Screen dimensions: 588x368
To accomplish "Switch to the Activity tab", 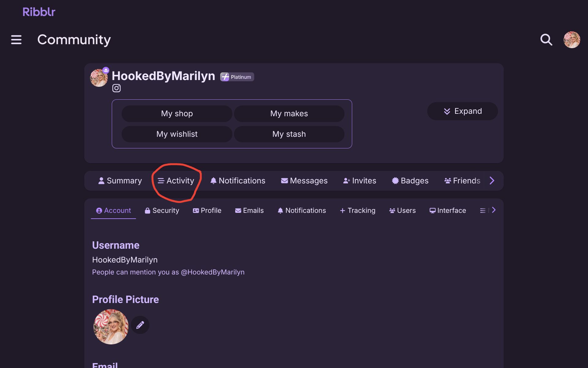I will click(176, 181).
